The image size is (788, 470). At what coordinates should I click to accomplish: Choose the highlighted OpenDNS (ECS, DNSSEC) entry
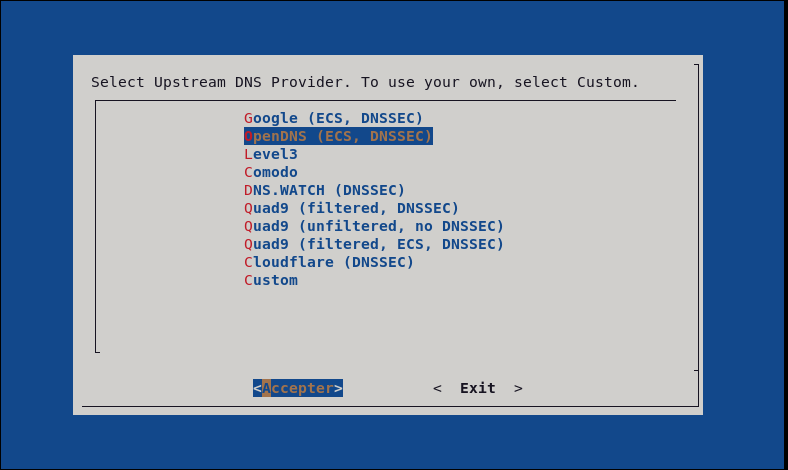point(338,136)
